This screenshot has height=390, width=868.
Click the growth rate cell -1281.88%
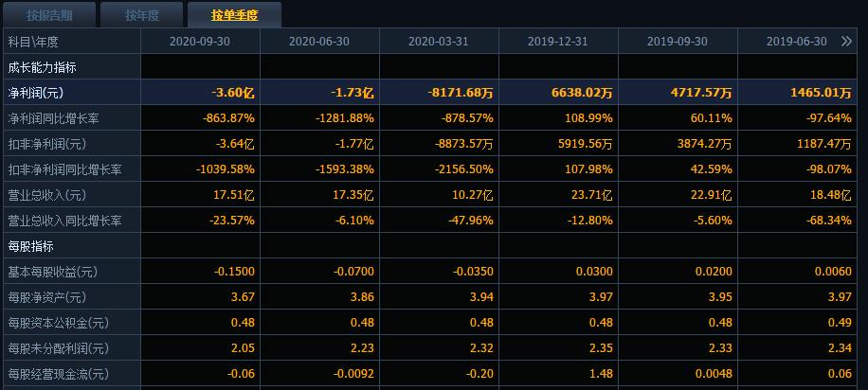(344, 118)
